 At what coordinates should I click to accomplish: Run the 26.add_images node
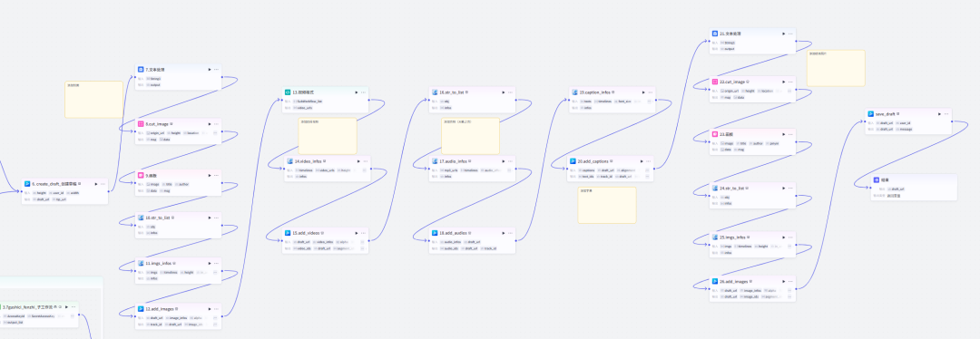click(783, 282)
